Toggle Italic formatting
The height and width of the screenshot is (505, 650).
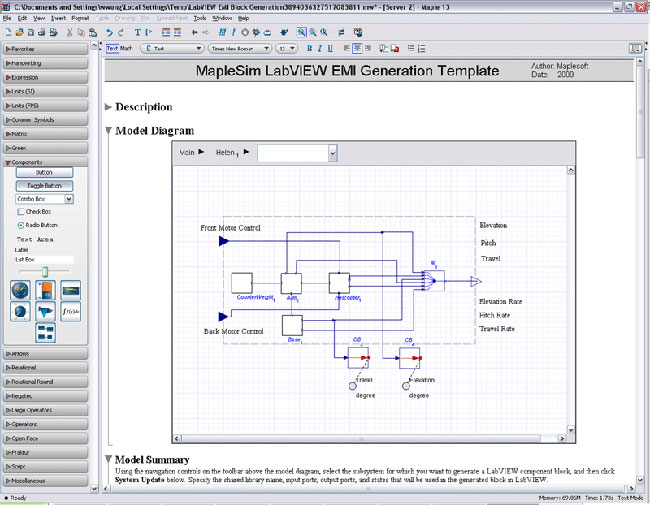320,49
